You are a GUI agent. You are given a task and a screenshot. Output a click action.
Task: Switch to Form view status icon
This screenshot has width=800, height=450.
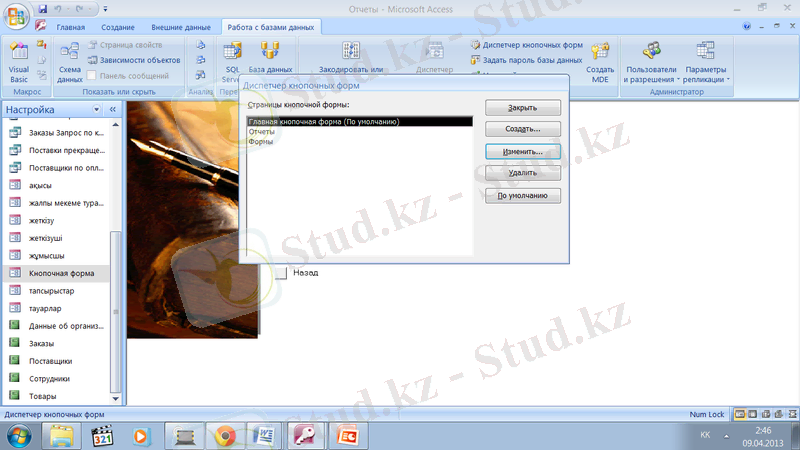739,414
